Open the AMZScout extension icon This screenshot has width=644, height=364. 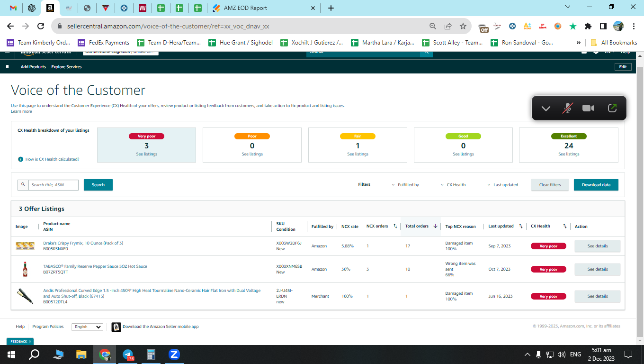tap(528, 26)
